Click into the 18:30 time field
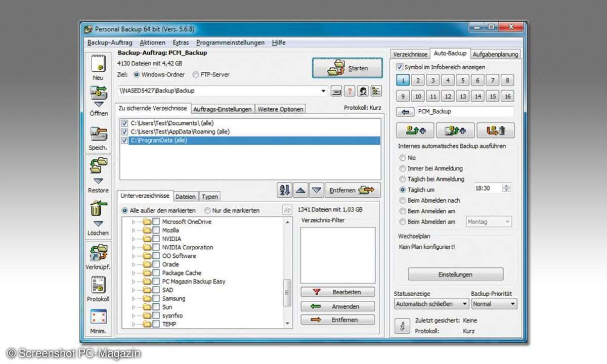Viewport: 607px width, 364px height. (488, 188)
